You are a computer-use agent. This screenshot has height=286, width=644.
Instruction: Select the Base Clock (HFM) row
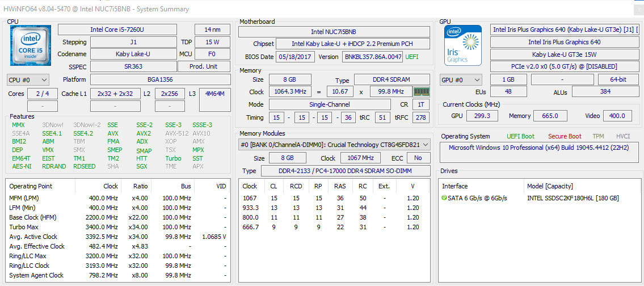click(x=117, y=217)
